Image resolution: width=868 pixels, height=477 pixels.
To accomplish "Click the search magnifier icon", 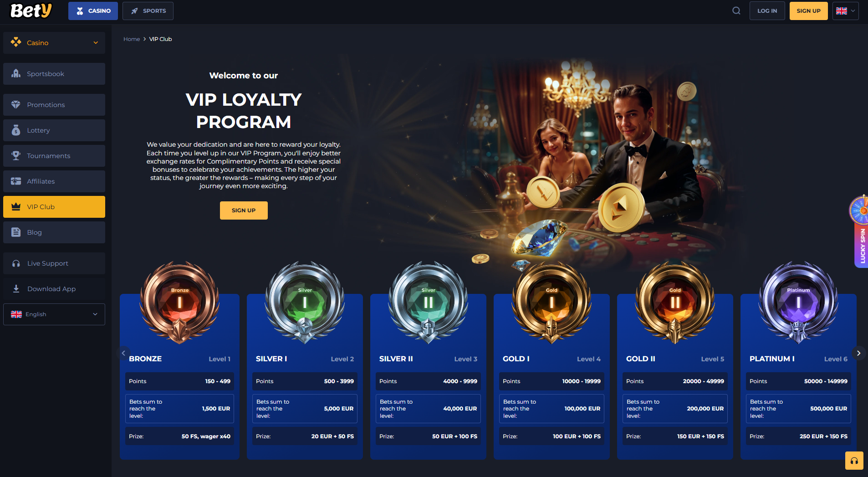I will (x=736, y=11).
